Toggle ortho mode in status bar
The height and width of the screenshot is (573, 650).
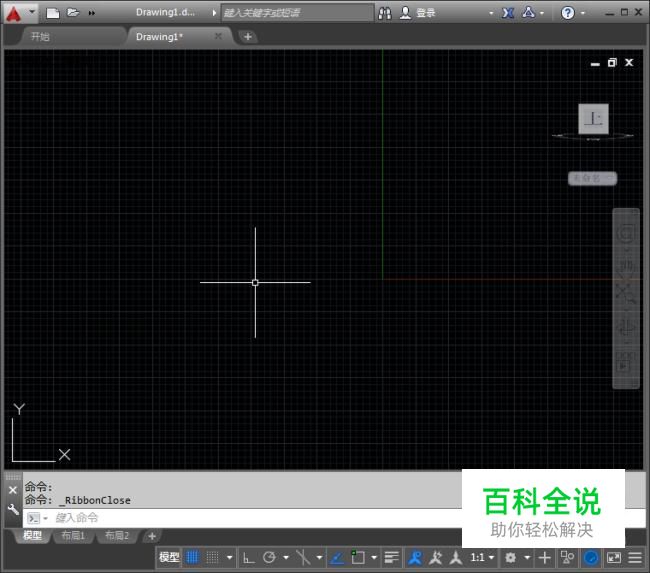(x=249, y=558)
